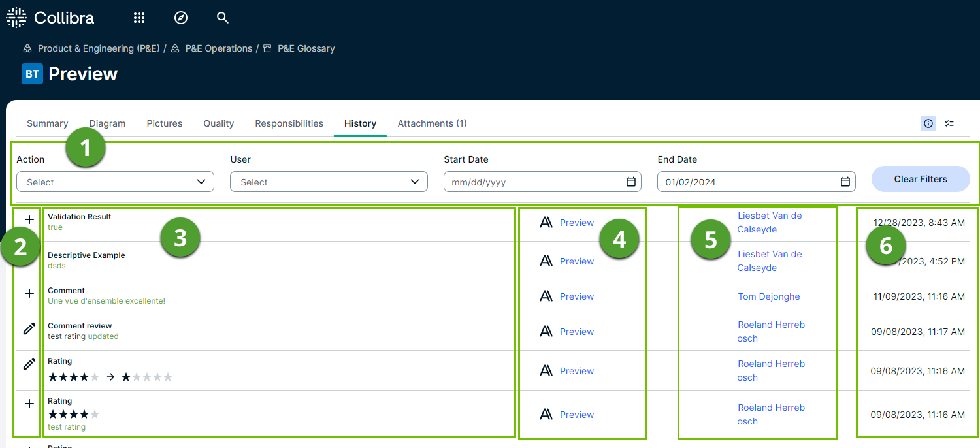This screenshot has width=980, height=448.
Task: Click the plus icon on Validation Result row
Action: [29, 219]
